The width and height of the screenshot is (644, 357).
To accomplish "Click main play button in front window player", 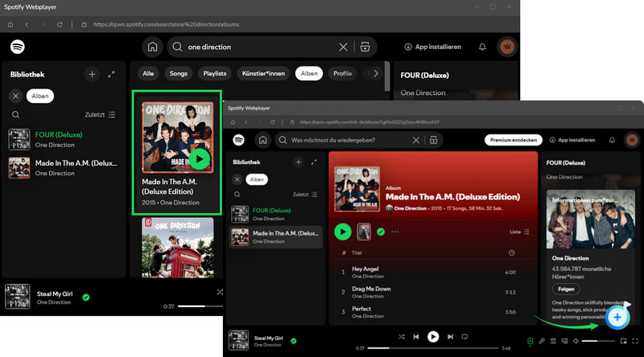I will coord(433,336).
